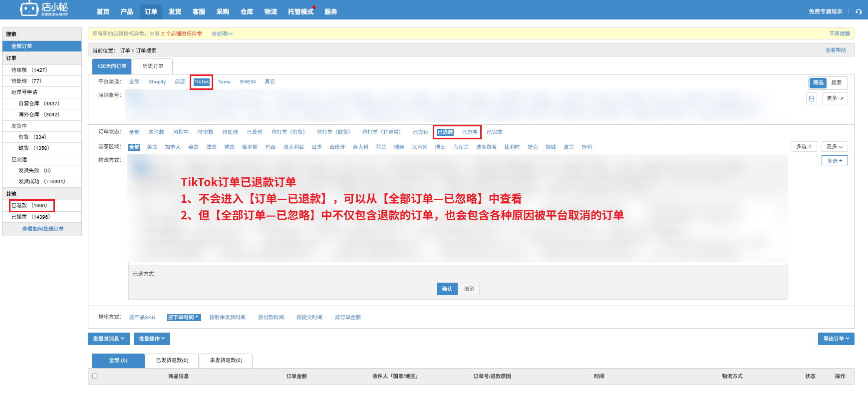Open the 仓库 menu in top navigation
This screenshot has height=406, width=868.
[247, 11]
